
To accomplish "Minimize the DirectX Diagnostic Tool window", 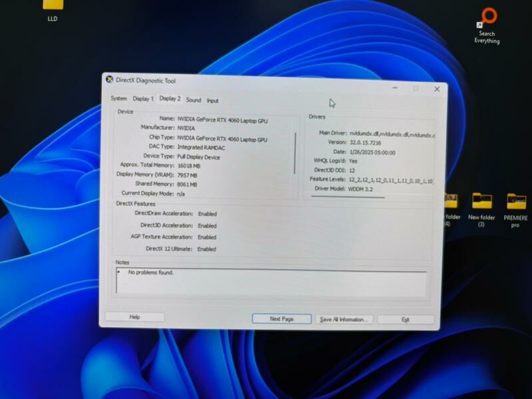I will pyautogui.click(x=396, y=88).
